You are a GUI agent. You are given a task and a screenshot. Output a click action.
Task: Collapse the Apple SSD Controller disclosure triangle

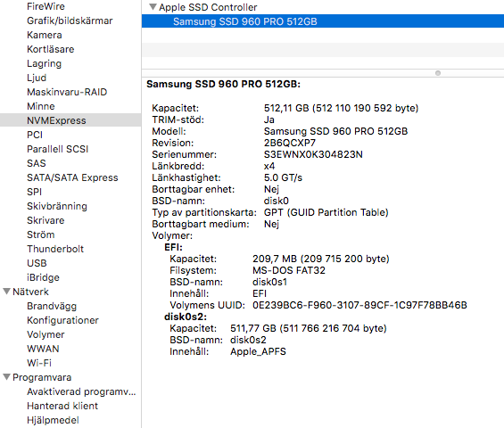tap(153, 7)
